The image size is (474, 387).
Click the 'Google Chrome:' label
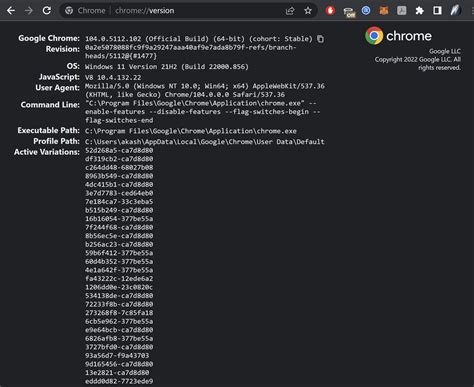pyautogui.click(x=49, y=38)
